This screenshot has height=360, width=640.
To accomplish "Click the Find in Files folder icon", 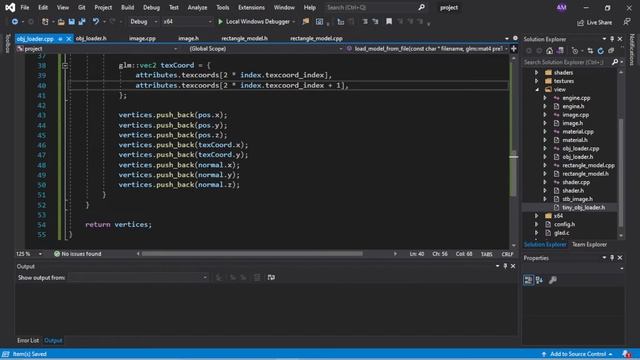I will (305, 22).
